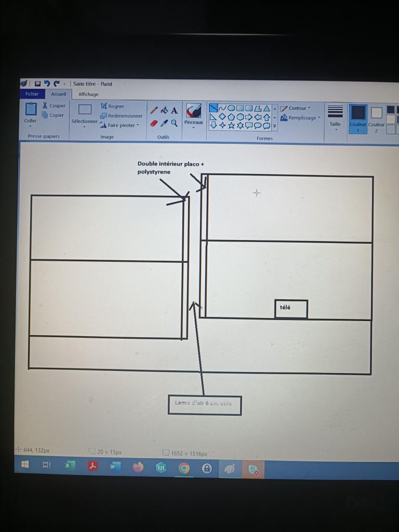
Task: Choose the Up arrow shape in Formes
Action: pos(267,117)
